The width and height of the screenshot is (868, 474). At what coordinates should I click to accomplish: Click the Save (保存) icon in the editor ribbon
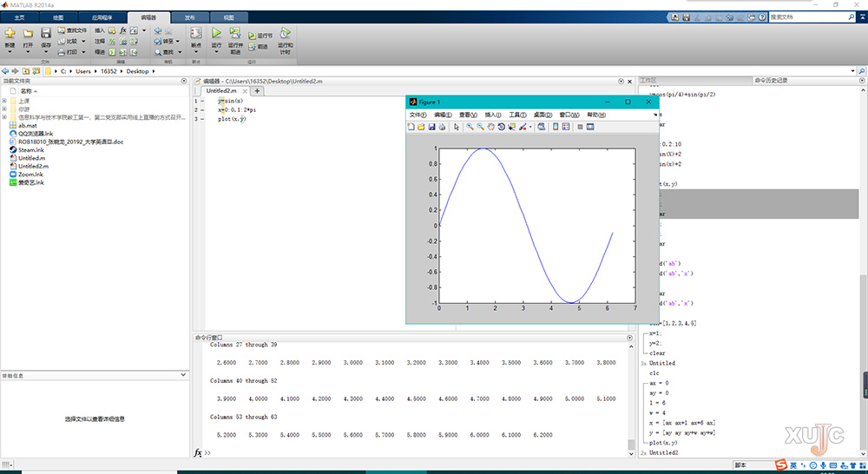(47, 34)
